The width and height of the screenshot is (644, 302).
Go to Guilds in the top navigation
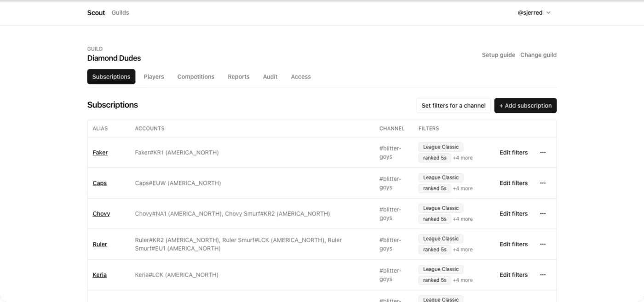pos(120,13)
